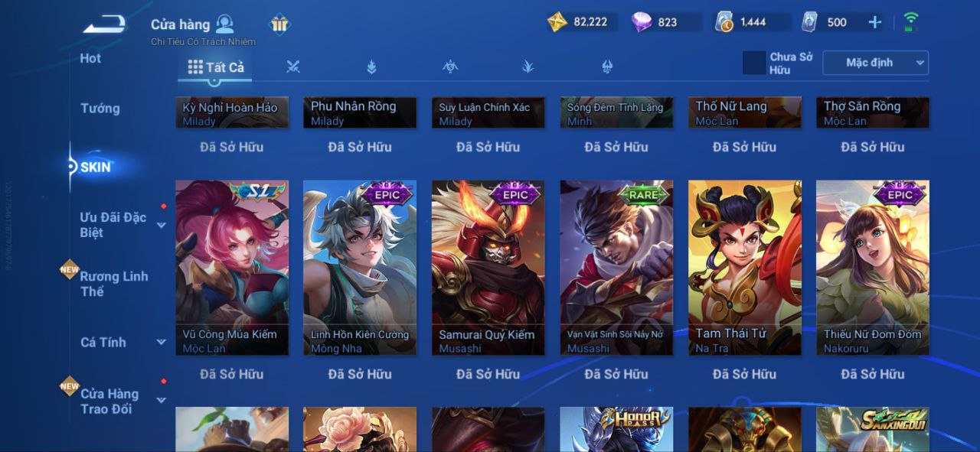The image size is (980, 452).
Task: Check the Wi-Fi signal indicator
Action: pyautogui.click(x=911, y=21)
